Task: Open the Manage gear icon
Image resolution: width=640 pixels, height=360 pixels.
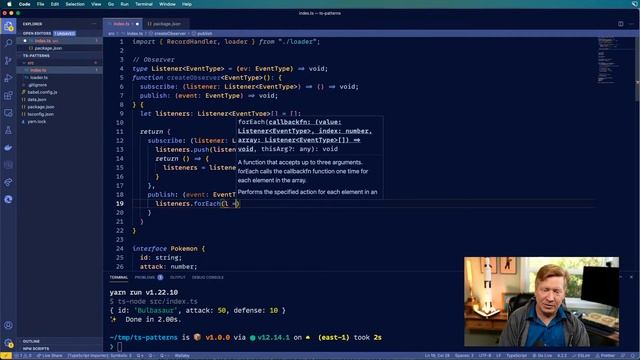Action: click(x=8, y=343)
